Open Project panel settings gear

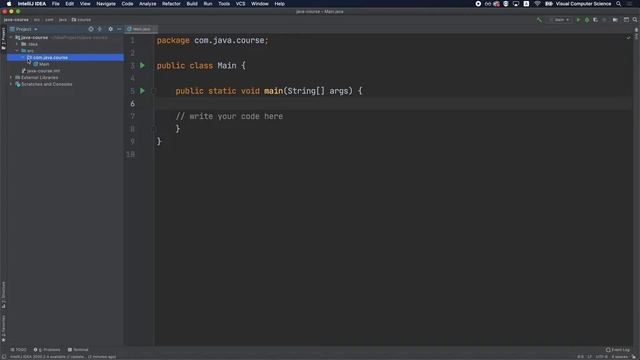(110, 29)
